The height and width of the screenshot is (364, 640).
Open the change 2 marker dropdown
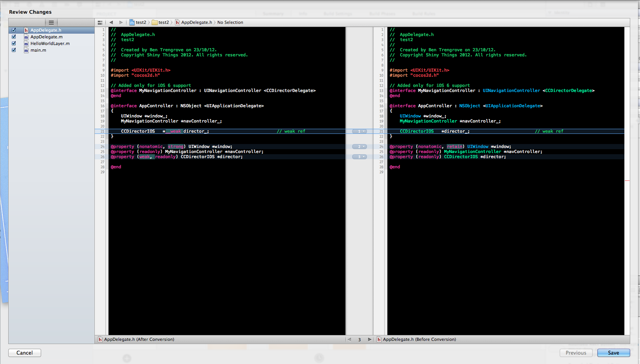(360, 147)
